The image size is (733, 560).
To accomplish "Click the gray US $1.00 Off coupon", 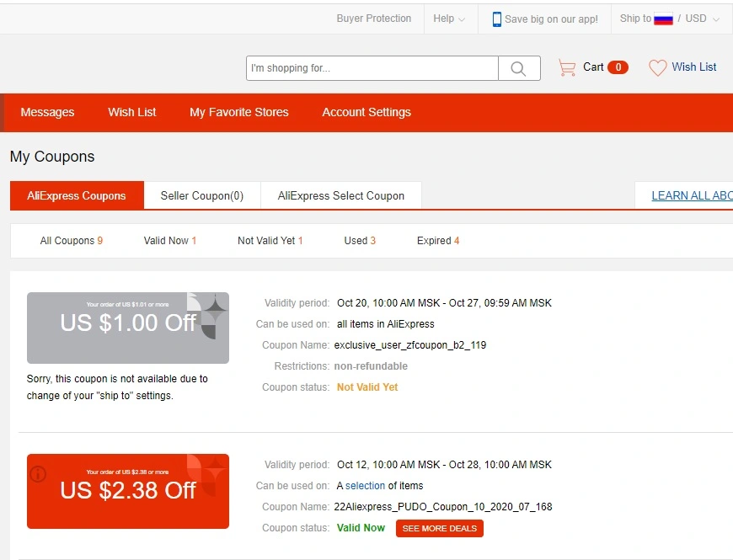I will (128, 328).
